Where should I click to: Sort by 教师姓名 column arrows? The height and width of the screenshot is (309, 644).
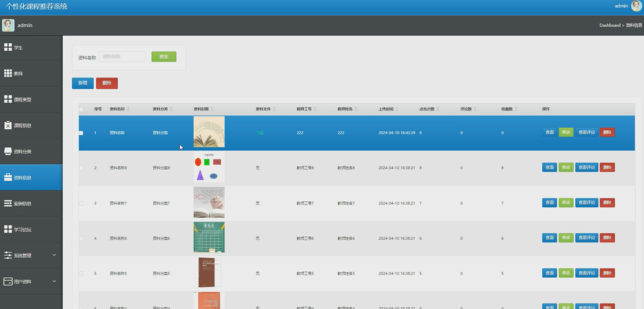[x=356, y=109]
